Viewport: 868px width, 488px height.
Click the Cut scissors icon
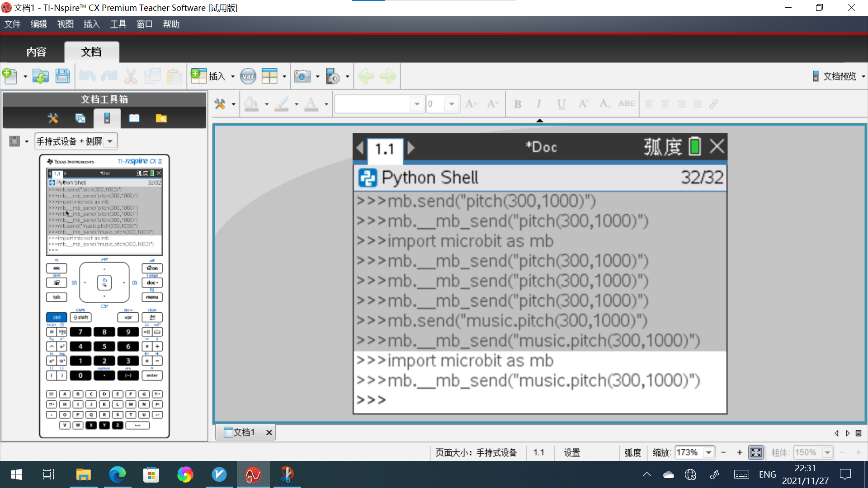point(131,76)
